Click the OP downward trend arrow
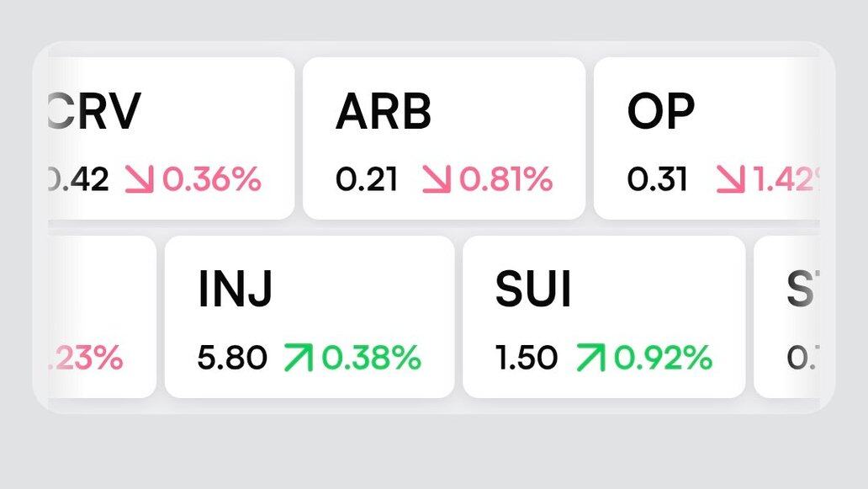Viewport: 868px width, 489px height. pos(731,179)
